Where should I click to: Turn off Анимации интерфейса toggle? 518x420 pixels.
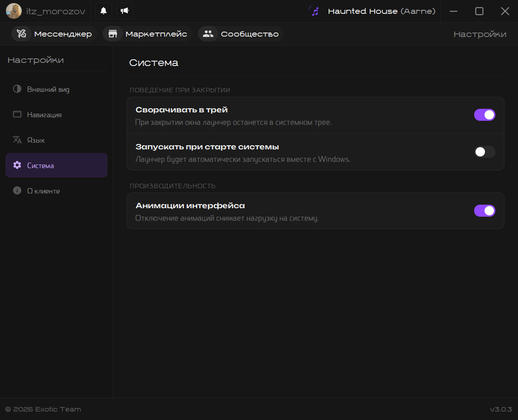(x=484, y=211)
